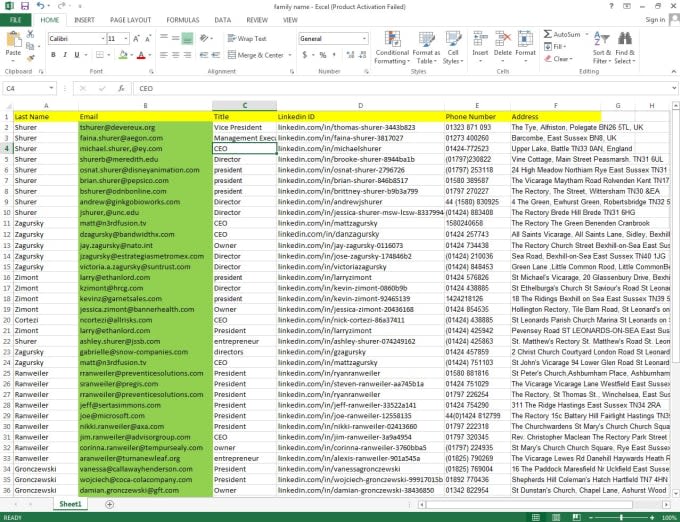Expand the Name Box dropdown arrow

tap(51, 88)
